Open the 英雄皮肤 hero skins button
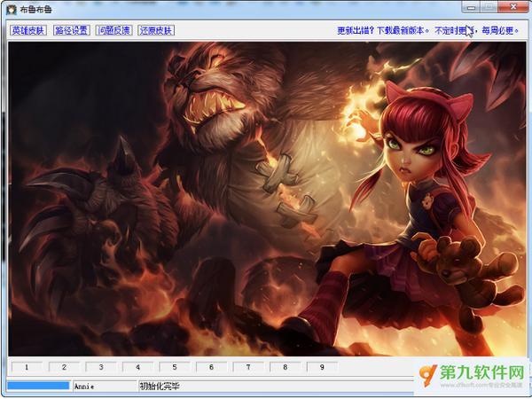 coord(28,30)
